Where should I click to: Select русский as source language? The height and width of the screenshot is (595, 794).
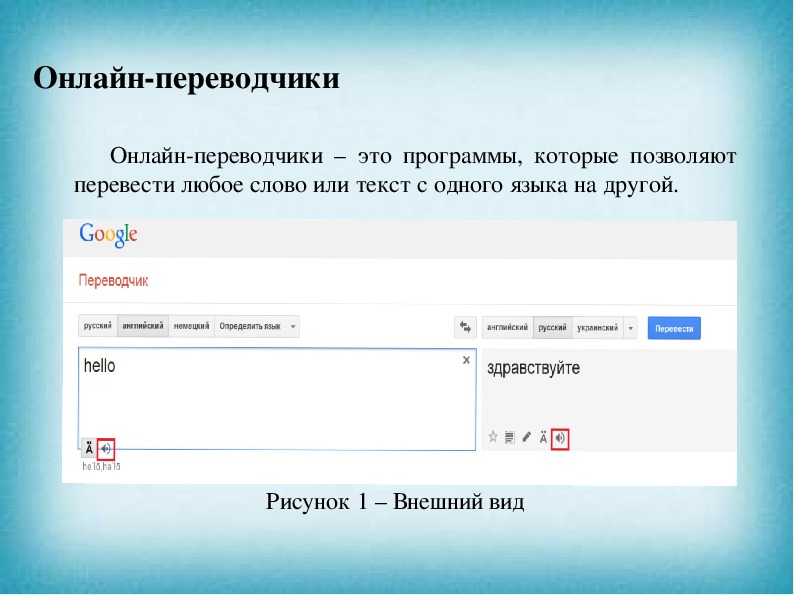click(x=98, y=326)
